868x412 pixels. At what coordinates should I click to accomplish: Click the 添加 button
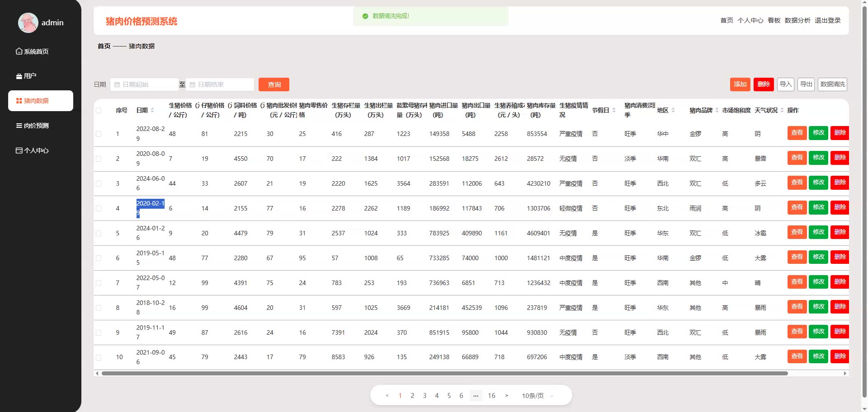point(740,84)
